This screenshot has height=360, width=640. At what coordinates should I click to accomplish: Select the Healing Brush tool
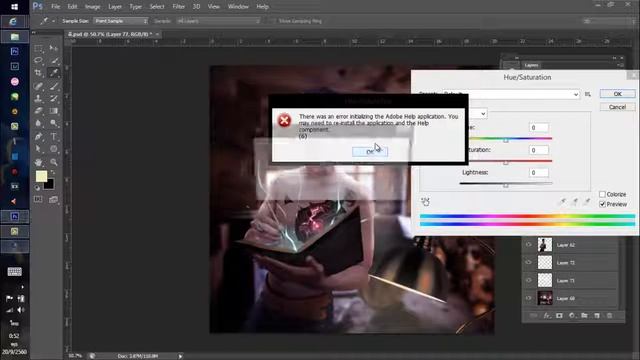[x=38, y=86]
